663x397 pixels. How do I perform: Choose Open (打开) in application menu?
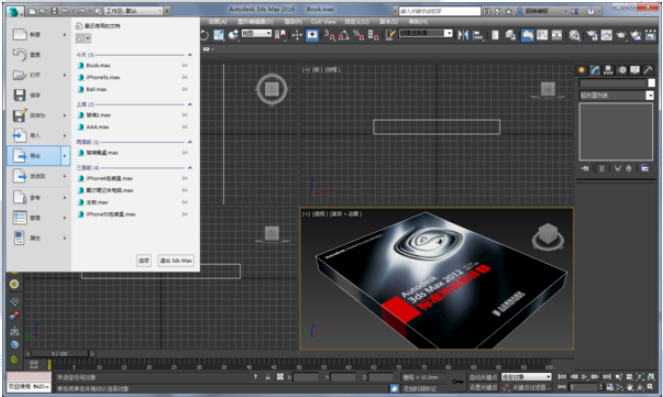click(38, 75)
